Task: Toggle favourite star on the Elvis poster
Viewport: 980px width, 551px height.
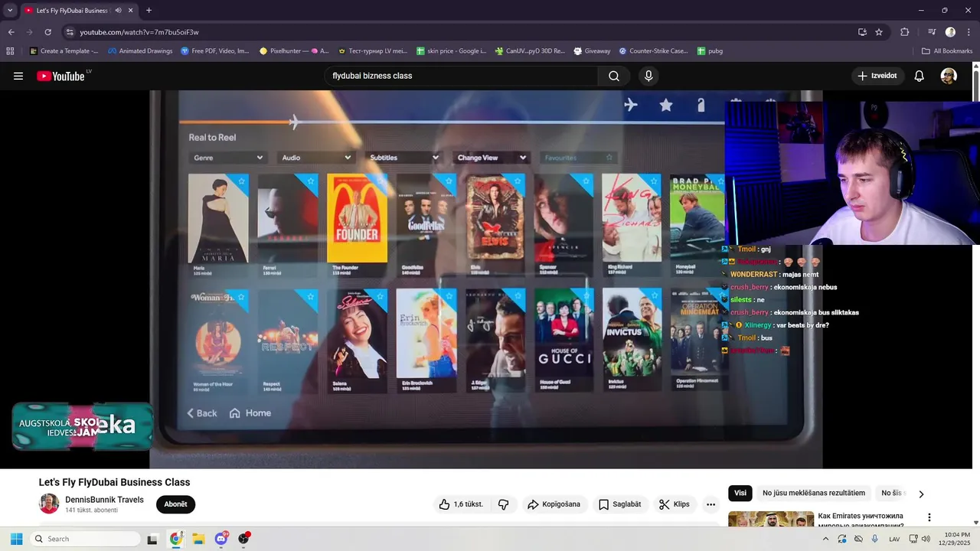Action: click(x=518, y=181)
